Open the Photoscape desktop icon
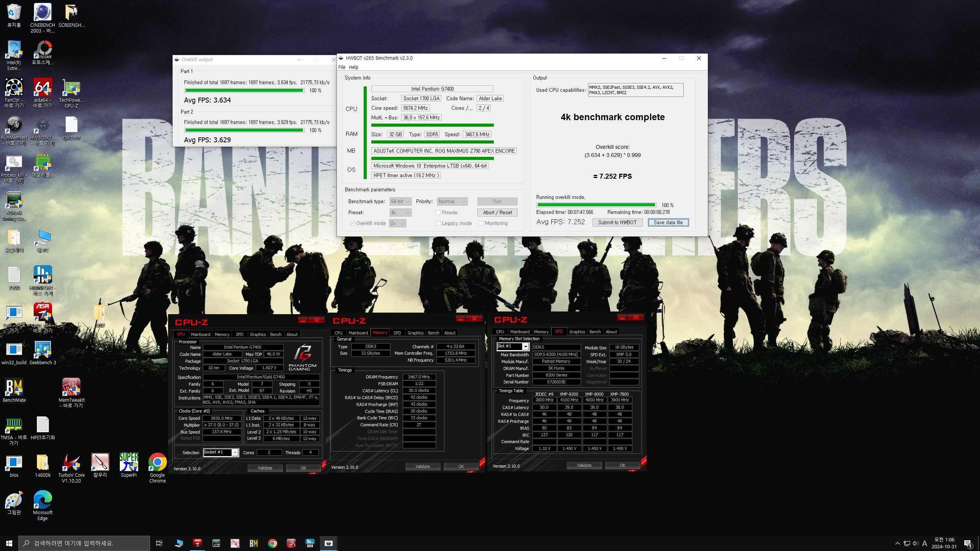Screen dimensions: 980x551 (42, 53)
